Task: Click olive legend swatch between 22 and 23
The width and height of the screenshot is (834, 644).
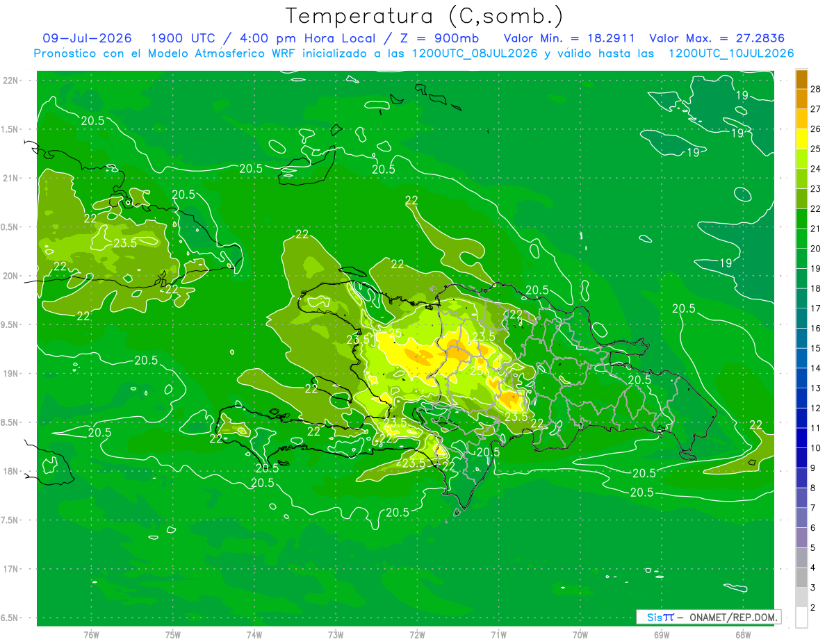Action: 801,199
